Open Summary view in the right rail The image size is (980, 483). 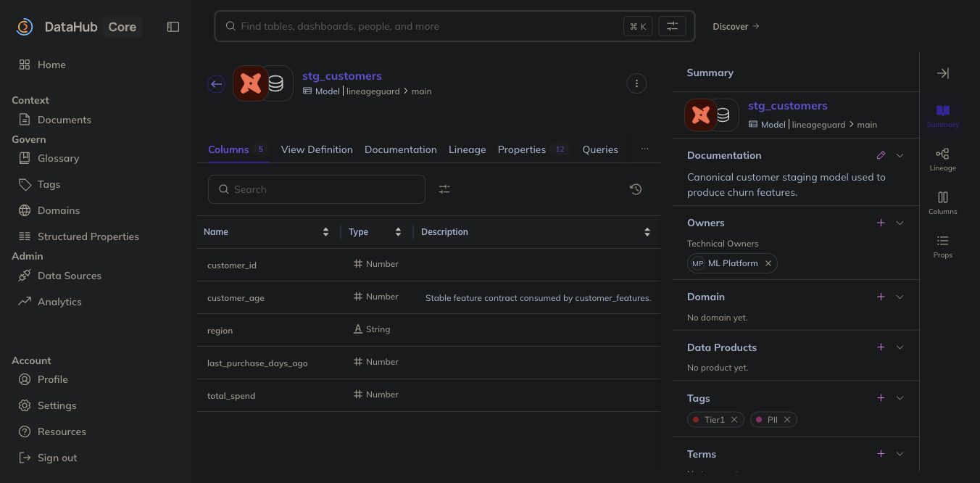942,116
